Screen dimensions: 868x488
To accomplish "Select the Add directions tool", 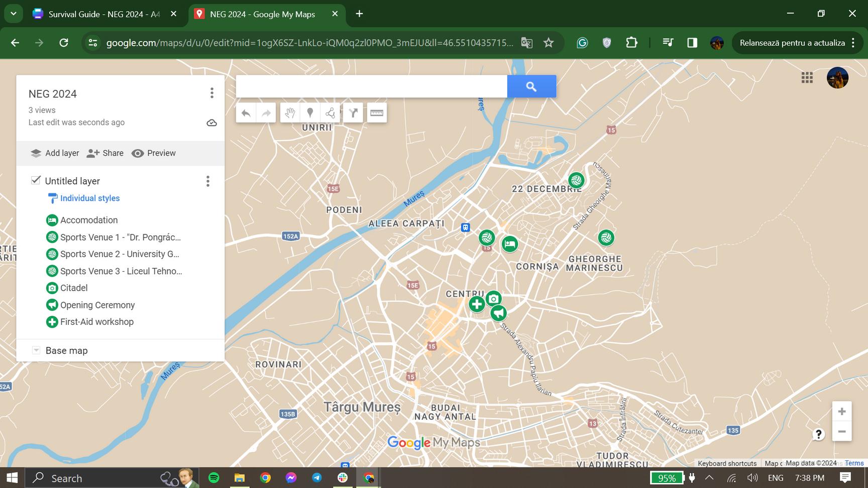I will point(353,113).
